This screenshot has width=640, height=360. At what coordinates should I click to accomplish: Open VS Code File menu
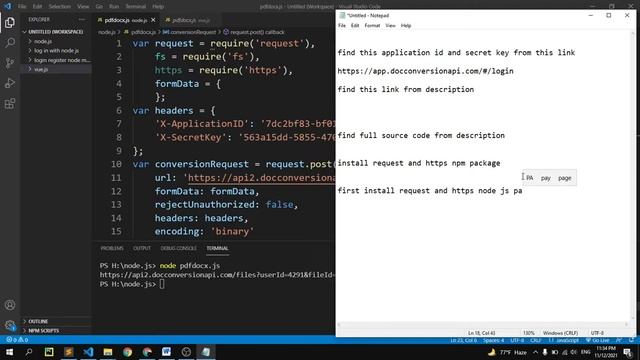[x=22, y=7]
